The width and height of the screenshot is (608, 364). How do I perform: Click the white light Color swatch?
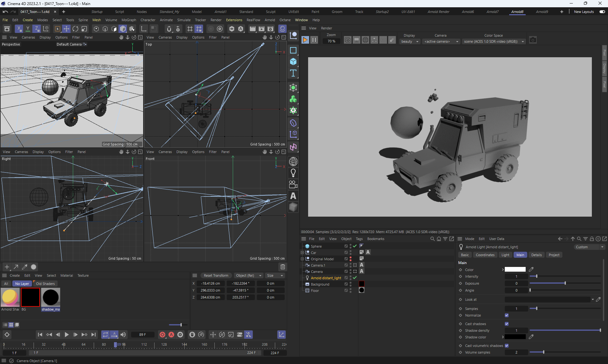[x=515, y=269]
